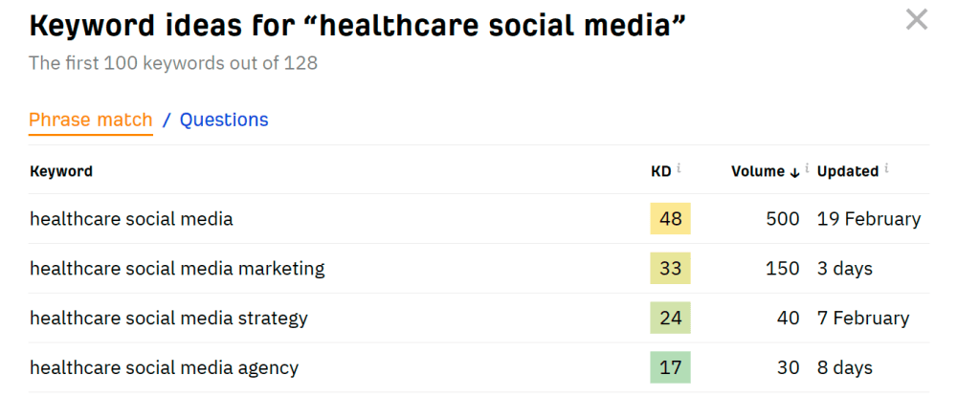980x396 pixels.
Task: Open 'healthcare social media marketing' keyword
Action: click(177, 269)
